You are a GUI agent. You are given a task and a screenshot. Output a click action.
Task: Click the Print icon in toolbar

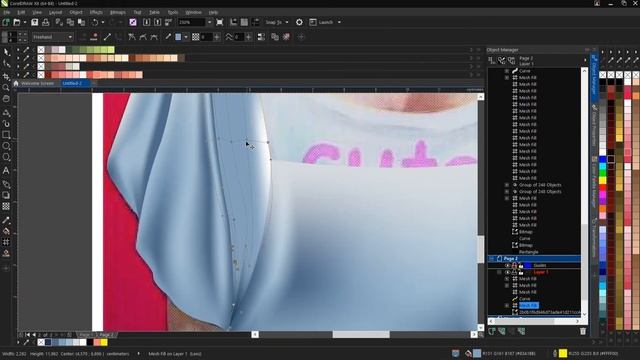point(45,22)
